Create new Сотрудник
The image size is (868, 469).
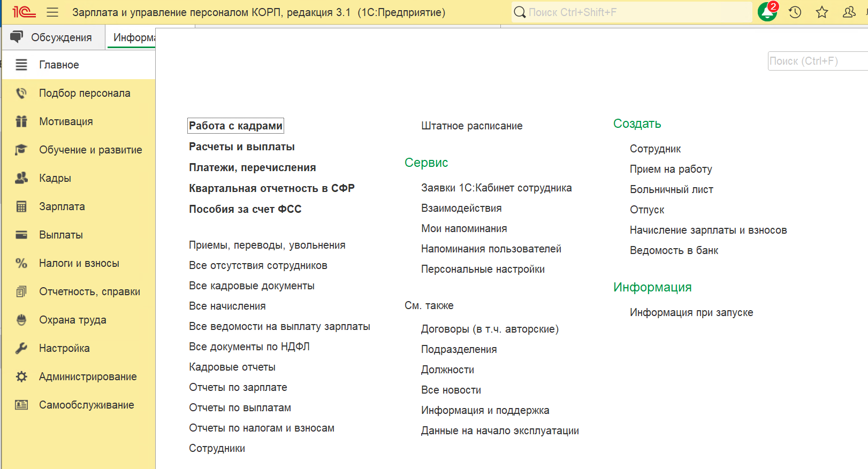pos(656,149)
